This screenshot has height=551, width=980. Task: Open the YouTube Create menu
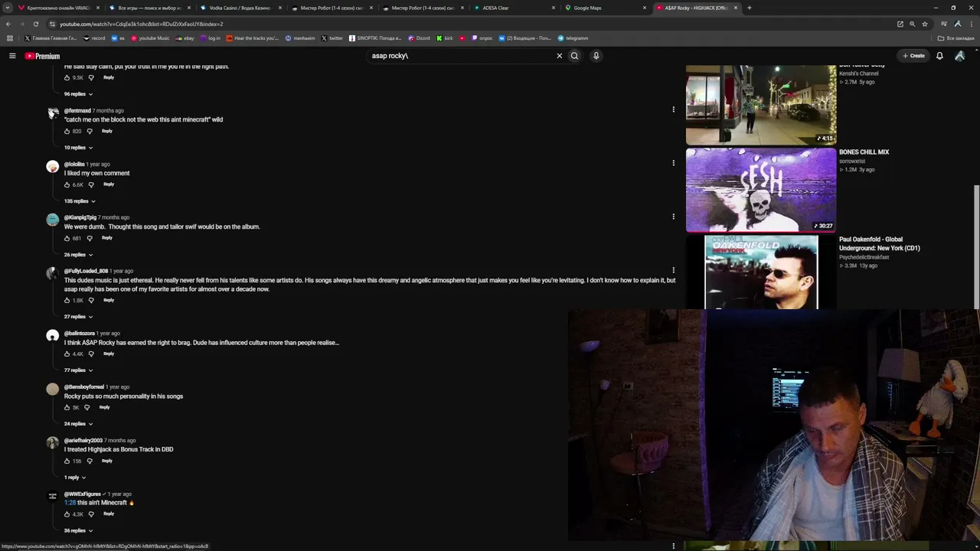[x=913, y=56]
